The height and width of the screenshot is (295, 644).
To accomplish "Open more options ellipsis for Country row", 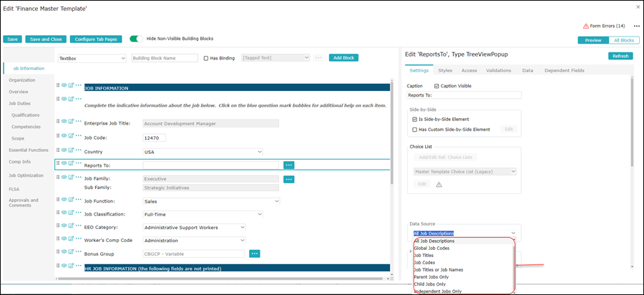I will tap(79, 150).
